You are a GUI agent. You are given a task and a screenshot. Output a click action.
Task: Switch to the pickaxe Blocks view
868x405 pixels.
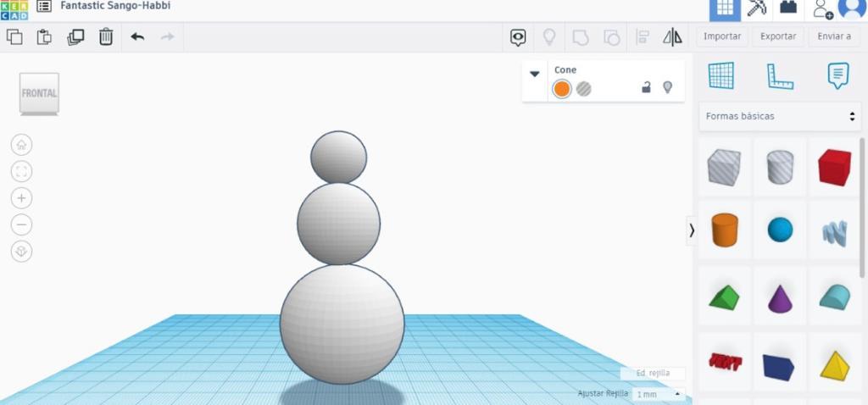757,8
